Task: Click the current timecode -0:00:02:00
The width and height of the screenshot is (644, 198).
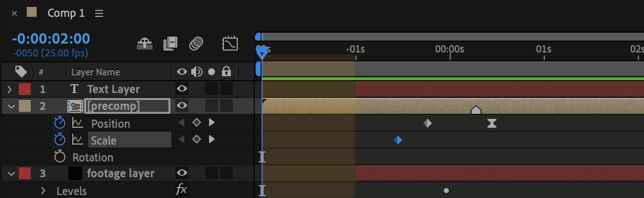Action: 51,38
